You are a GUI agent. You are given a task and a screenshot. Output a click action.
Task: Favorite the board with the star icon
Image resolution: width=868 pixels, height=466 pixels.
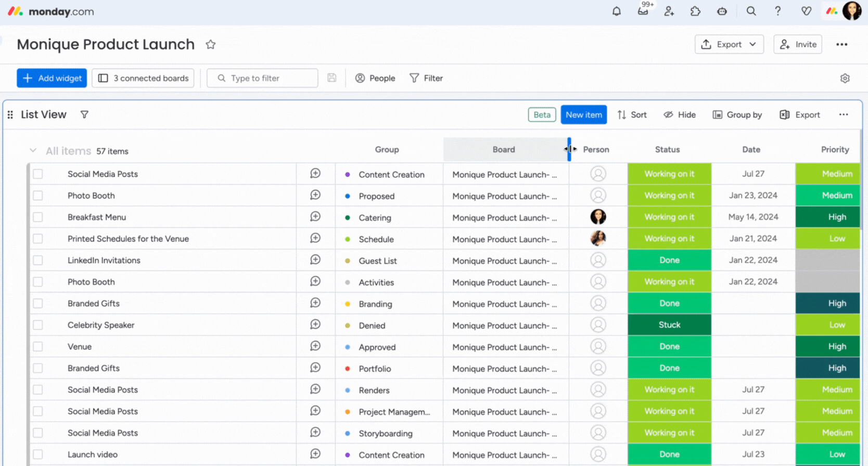tap(210, 45)
